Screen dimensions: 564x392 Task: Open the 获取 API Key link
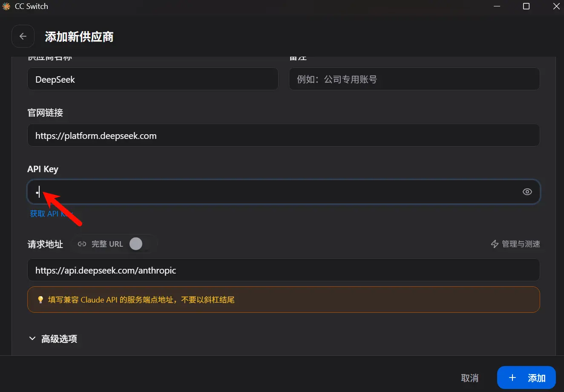click(51, 214)
